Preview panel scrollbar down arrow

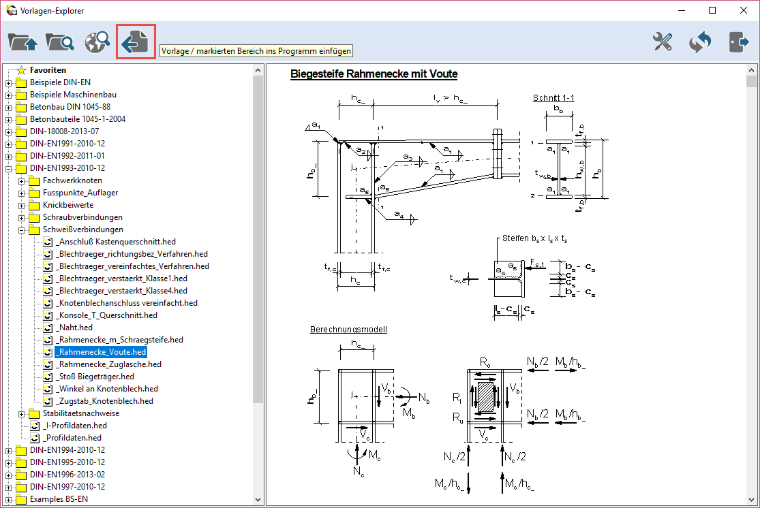(x=751, y=499)
